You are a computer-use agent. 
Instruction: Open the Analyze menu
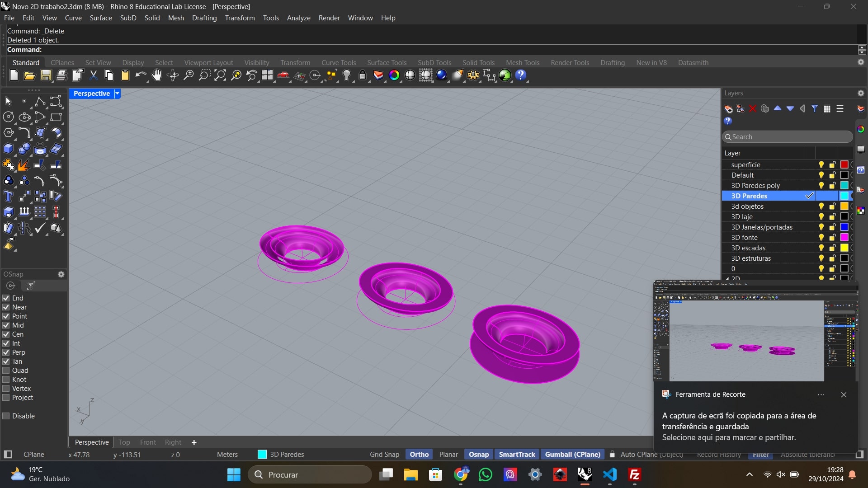298,18
